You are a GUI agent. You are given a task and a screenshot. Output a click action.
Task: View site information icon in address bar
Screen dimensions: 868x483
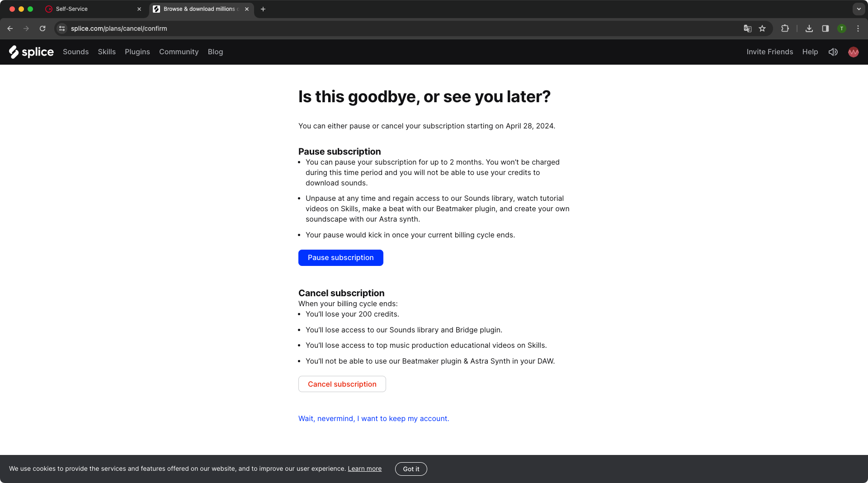tap(62, 28)
